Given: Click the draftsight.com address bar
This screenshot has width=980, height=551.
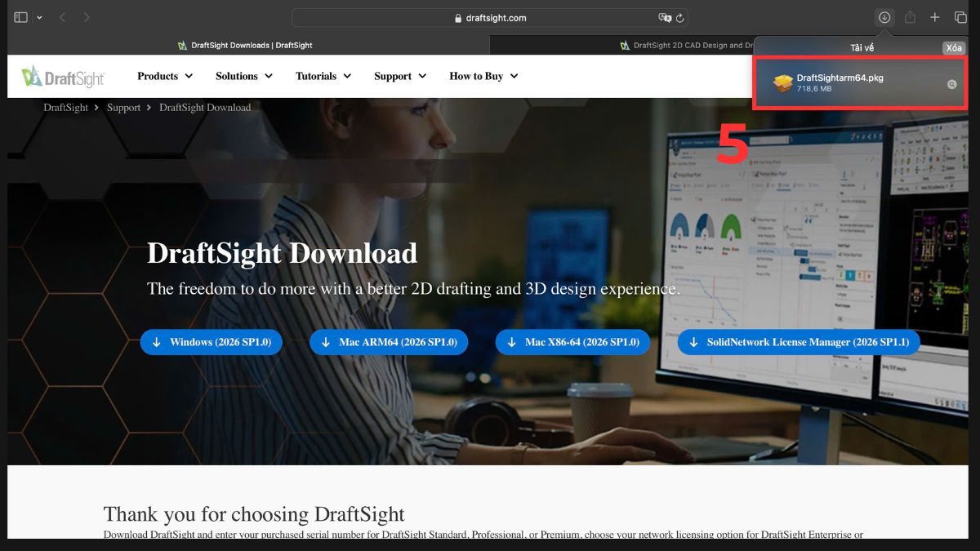Looking at the screenshot, I should point(490,17).
